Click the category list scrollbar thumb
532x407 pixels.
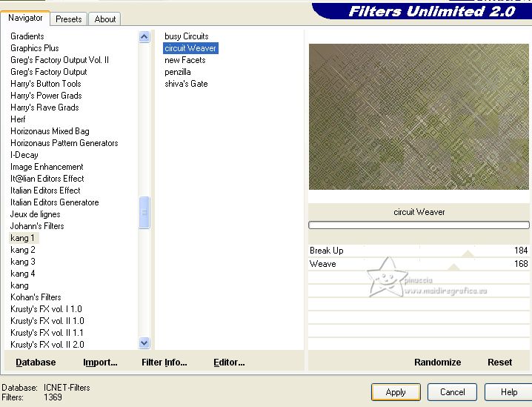pyautogui.click(x=144, y=212)
